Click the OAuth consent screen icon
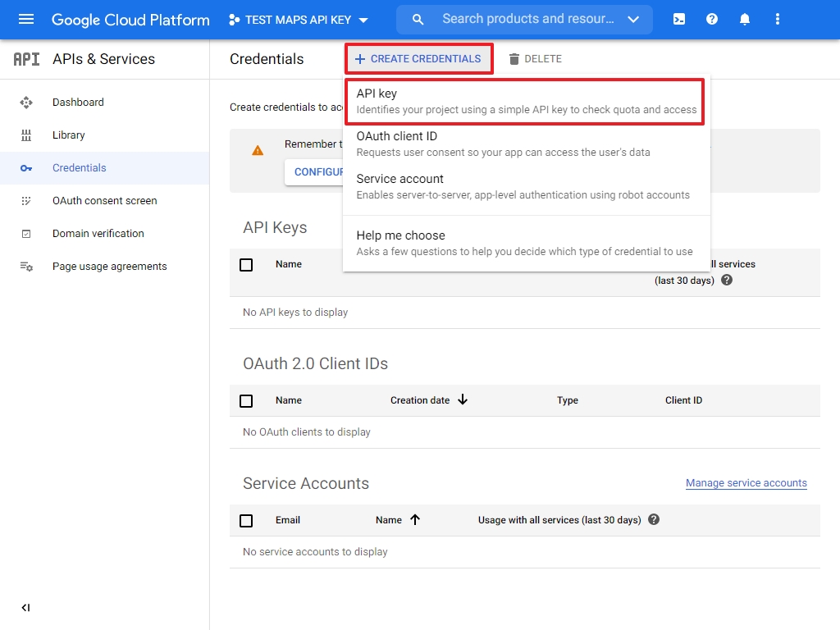The width and height of the screenshot is (840, 630). (x=26, y=201)
